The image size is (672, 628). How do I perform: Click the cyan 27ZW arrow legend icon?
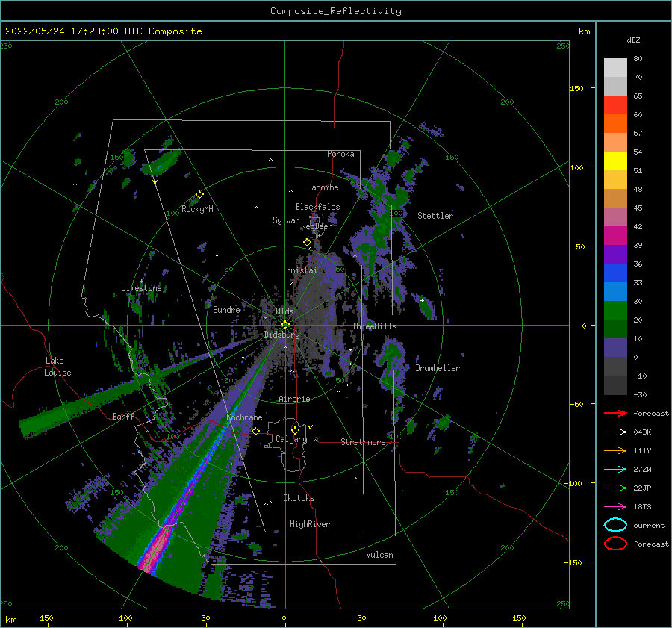tap(615, 470)
